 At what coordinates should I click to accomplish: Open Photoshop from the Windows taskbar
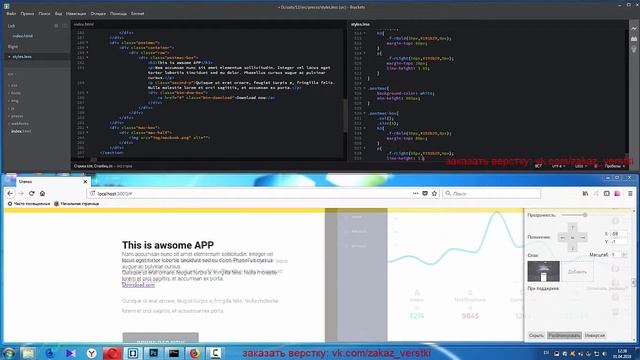153,353
